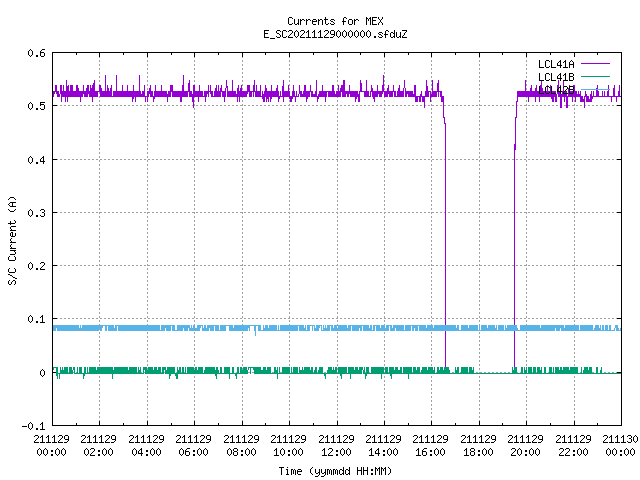The width and height of the screenshot is (640, 480).
Task: Click the y-axis tick value -0.1
Action: [33, 426]
